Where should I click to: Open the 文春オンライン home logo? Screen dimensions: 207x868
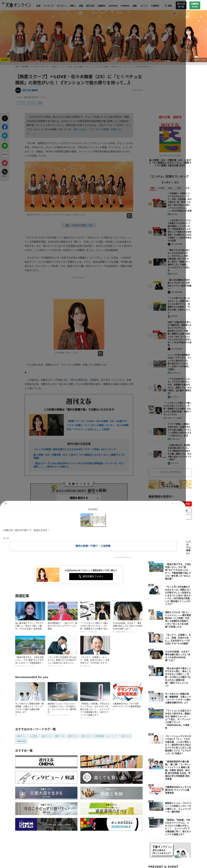point(18,5)
